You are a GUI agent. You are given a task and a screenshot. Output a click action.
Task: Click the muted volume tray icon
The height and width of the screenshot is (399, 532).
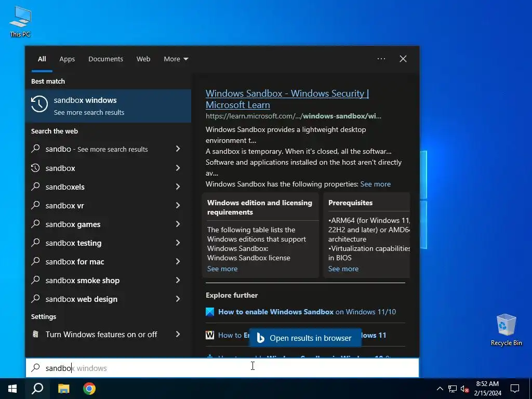[x=464, y=389]
